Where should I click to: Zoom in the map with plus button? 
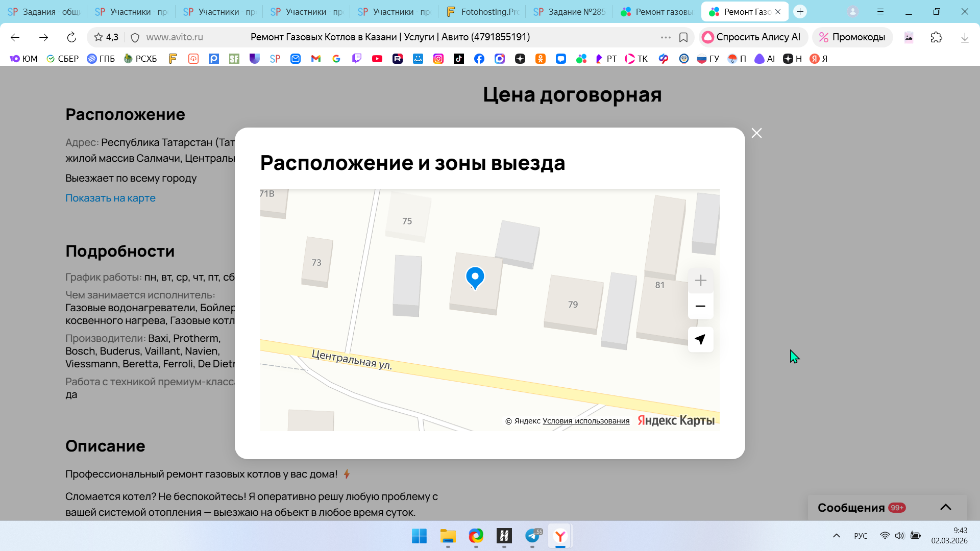coord(700,281)
